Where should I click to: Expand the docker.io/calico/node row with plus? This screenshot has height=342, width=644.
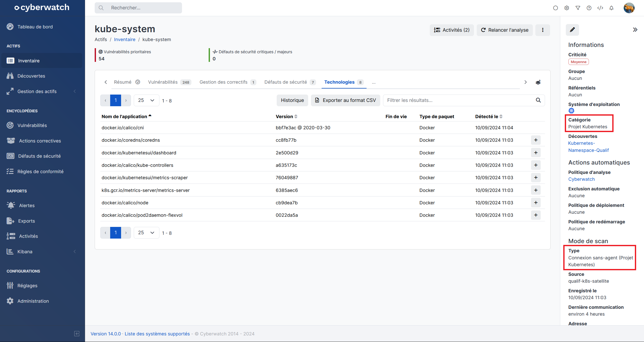point(536,203)
